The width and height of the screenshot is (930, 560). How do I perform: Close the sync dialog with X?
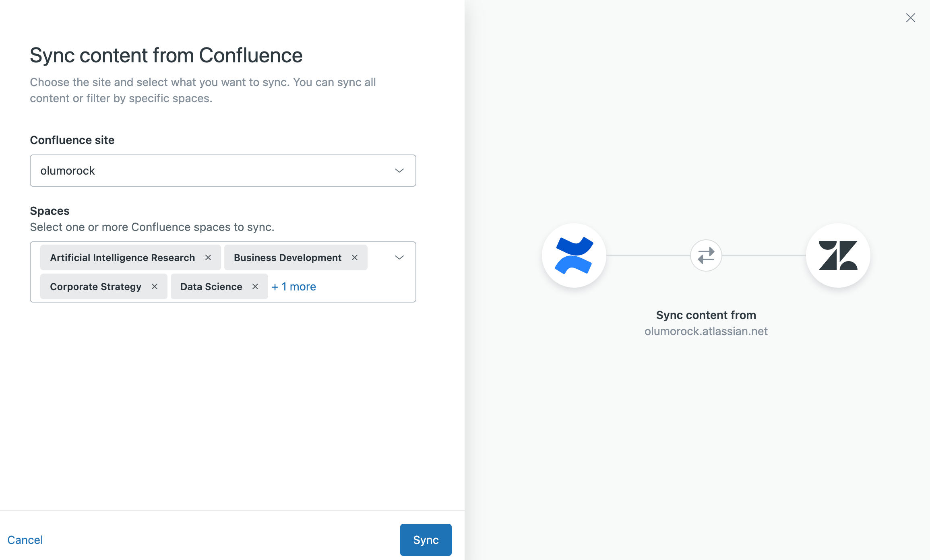click(x=910, y=18)
